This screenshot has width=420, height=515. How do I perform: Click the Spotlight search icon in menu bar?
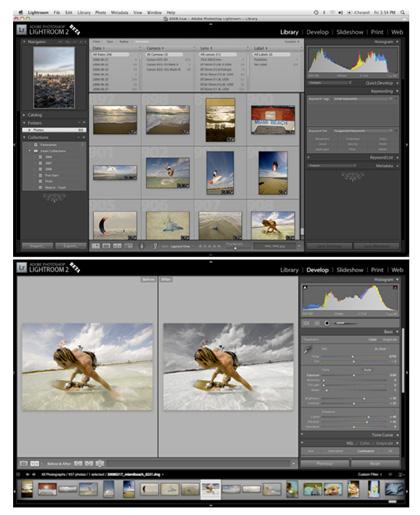coord(403,12)
